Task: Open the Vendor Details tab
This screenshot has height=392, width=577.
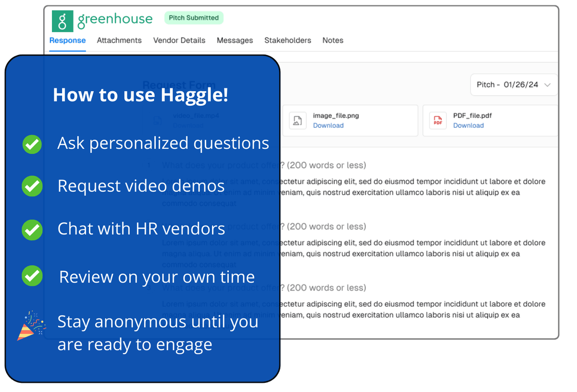Action: point(179,40)
